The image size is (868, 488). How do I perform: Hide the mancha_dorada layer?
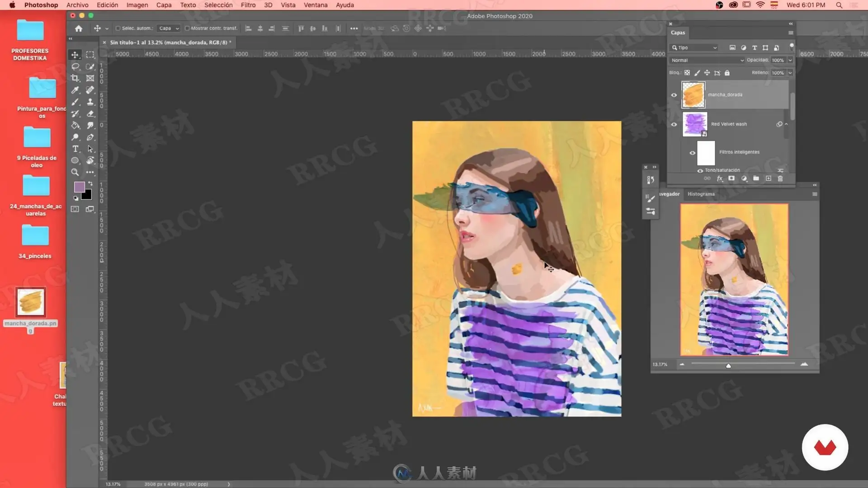(x=674, y=95)
